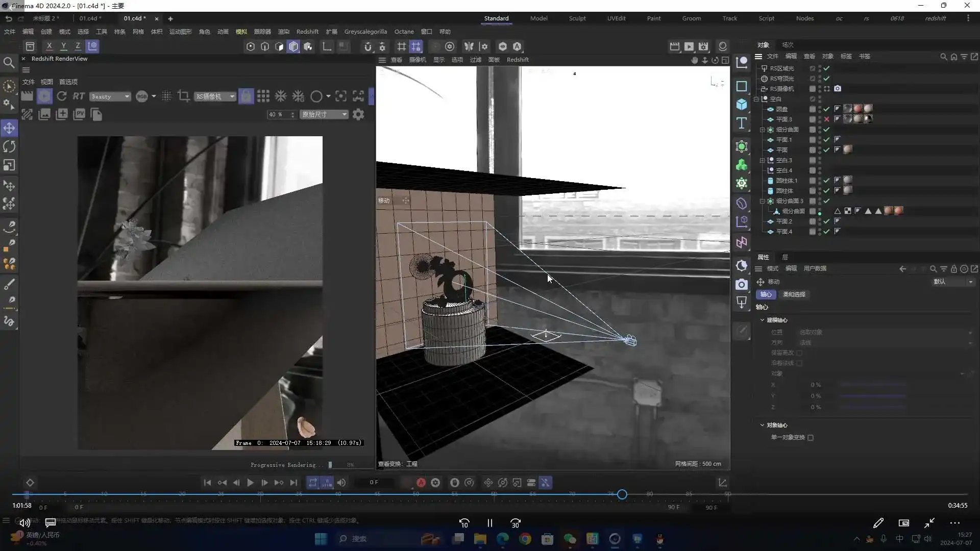Enable RT progressive rendering in Redshift RenderView

point(78,96)
